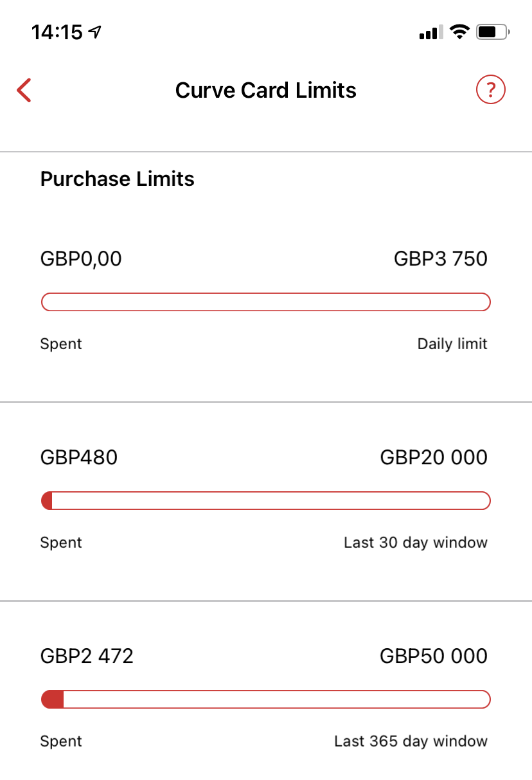Select the Last 30 day window label
The width and height of the screenshot is (532, 780).
coord(416,543)
